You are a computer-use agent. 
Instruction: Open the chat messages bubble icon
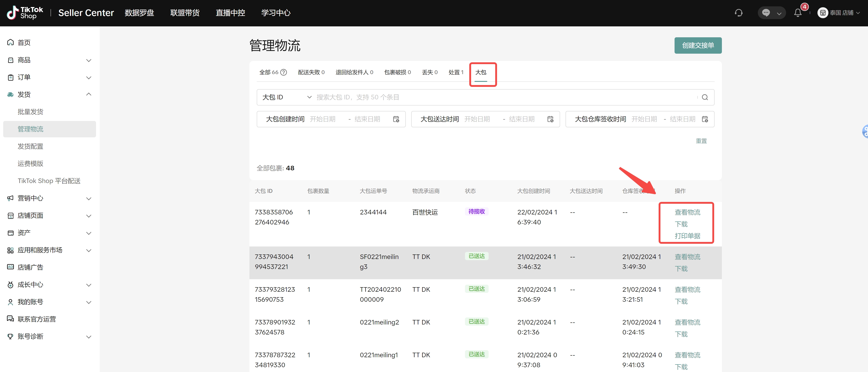766,13
